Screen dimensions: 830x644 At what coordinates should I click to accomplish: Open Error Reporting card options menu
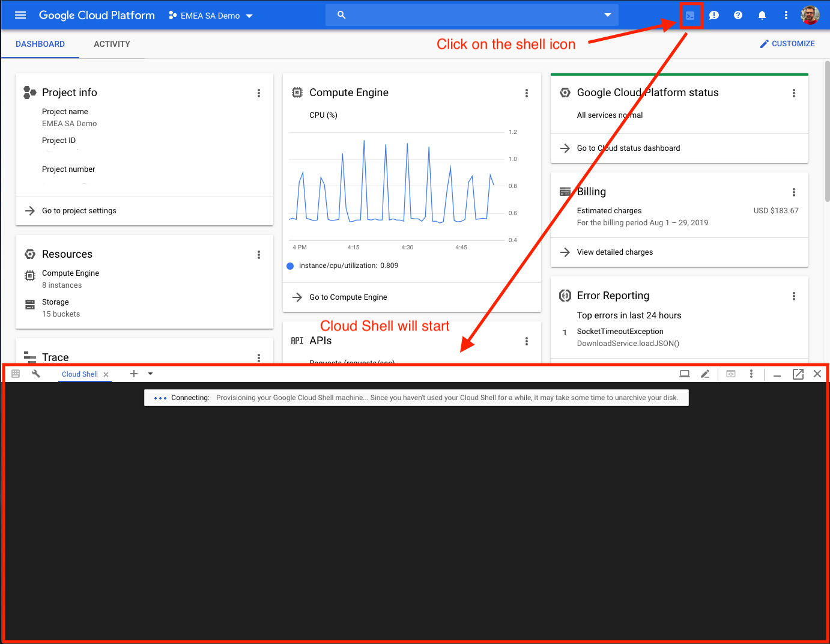tap(794, 296)
